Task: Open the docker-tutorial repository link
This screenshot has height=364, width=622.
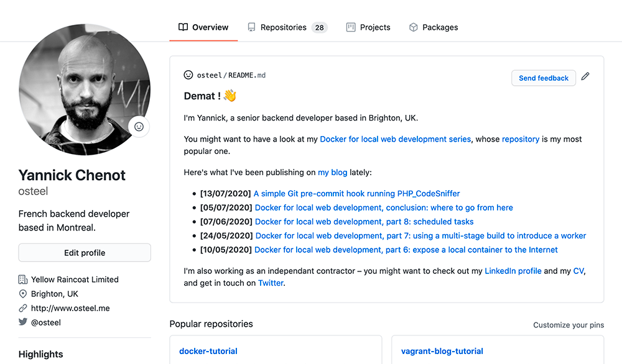Action: [208, 351]
